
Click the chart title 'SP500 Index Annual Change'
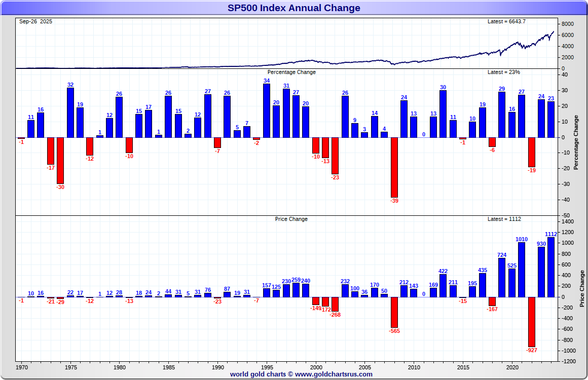(293, 8)
